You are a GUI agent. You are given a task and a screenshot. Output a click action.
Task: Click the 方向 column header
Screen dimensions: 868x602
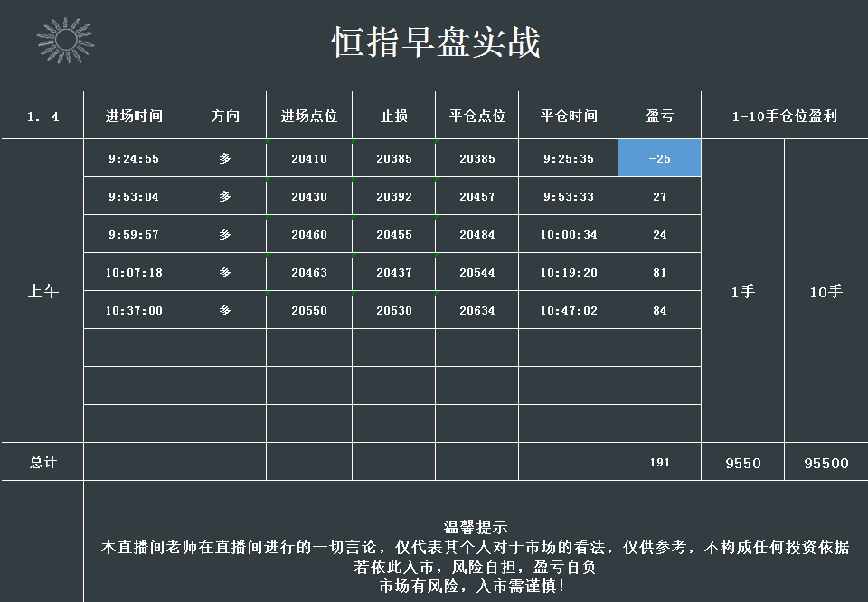(225, 116)
